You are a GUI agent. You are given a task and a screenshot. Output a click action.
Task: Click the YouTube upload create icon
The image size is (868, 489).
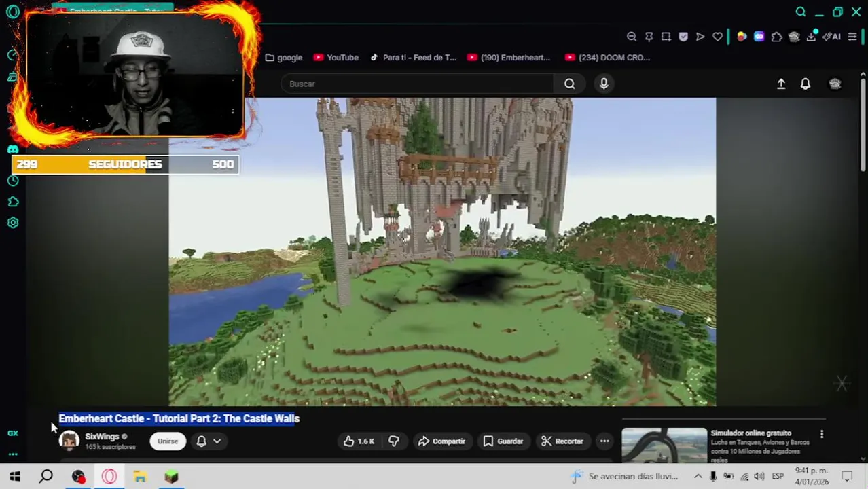pyautogui.click(x=781, y=84)
